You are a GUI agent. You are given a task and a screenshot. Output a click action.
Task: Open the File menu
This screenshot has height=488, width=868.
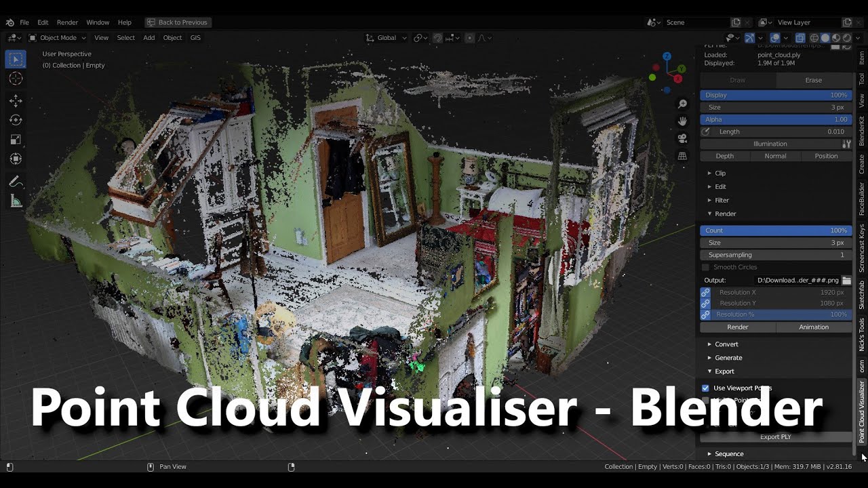coord(24,22)
